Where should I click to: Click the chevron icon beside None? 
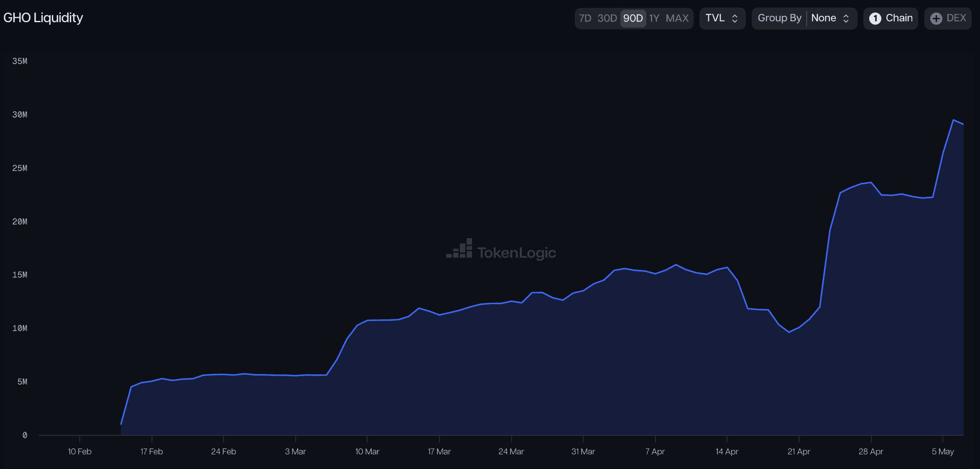point(846,18)
